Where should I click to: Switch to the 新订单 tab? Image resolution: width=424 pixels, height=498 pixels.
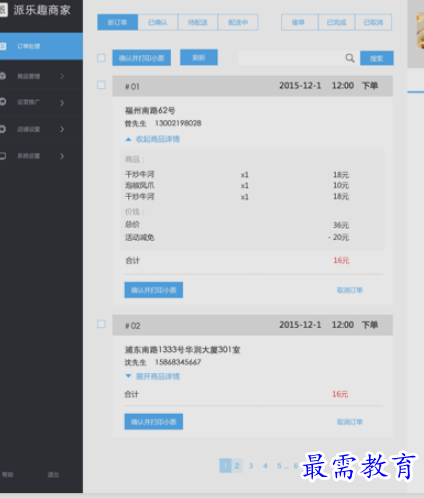(x=117, y=22)
